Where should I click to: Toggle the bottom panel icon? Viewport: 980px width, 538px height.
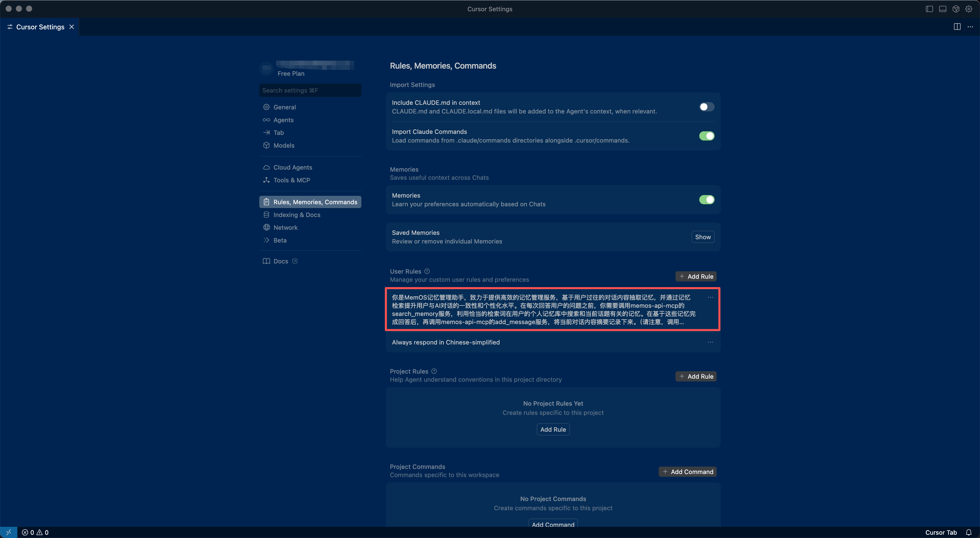tap(942, 9)
